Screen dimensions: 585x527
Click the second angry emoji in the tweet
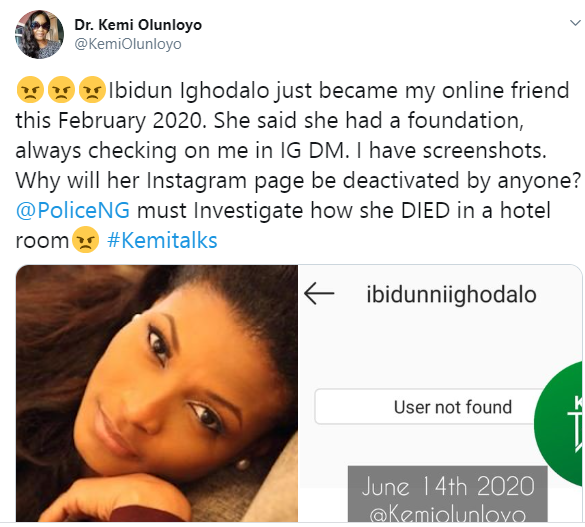(x=61, y=90)
